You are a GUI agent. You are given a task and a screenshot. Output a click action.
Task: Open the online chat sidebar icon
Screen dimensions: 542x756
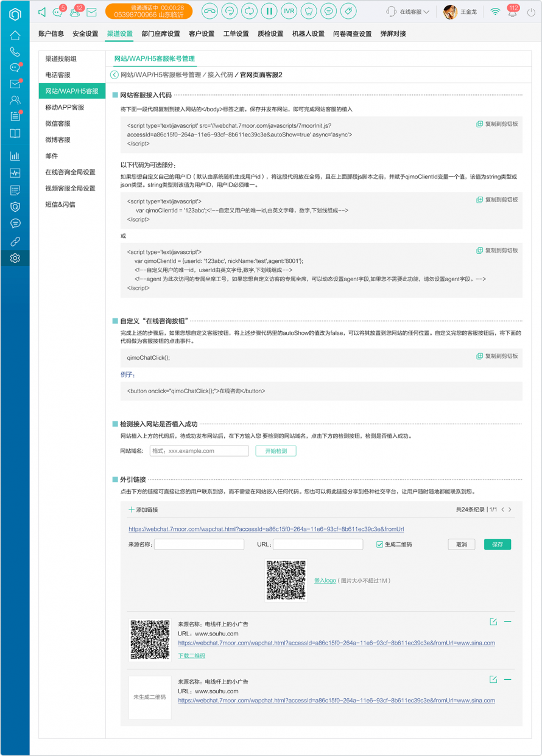pyautogui.click(x=15, y=68)
